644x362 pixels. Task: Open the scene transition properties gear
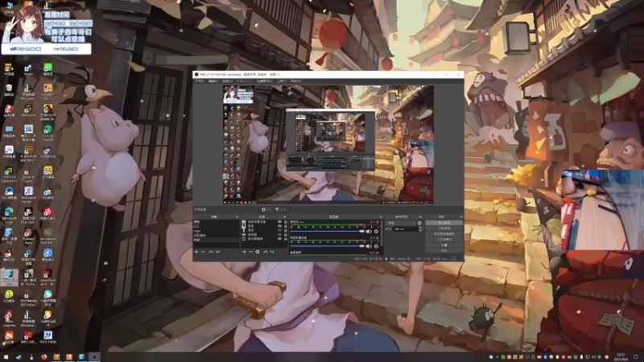click(x=419, y=223)
